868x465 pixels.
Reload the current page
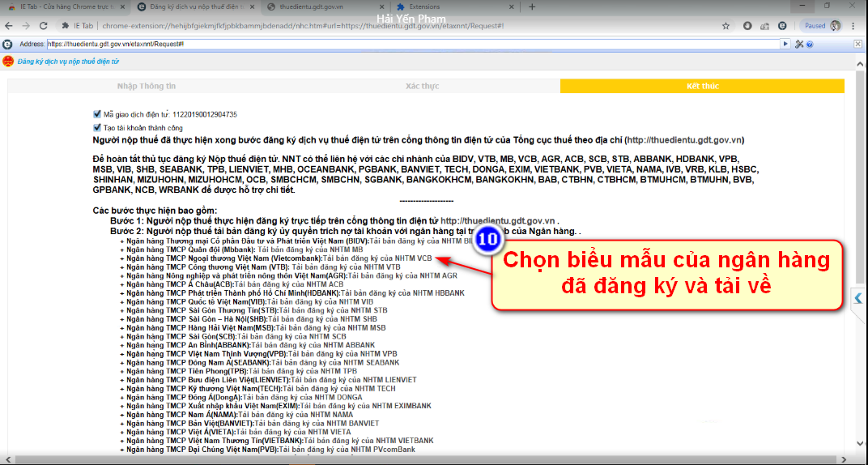pyautogui.click(x=43, y=25)
